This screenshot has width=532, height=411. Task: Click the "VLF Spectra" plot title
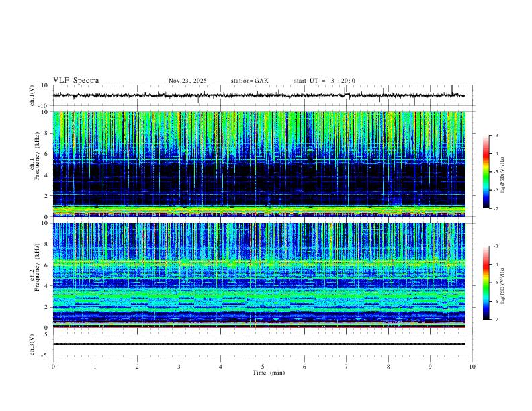(x=76, y=81)
